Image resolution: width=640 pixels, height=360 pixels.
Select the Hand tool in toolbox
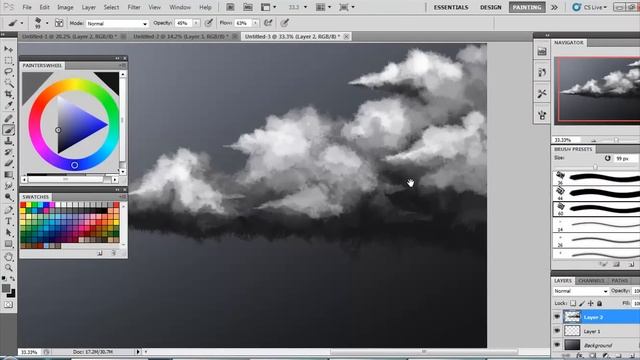click(8, 257)
